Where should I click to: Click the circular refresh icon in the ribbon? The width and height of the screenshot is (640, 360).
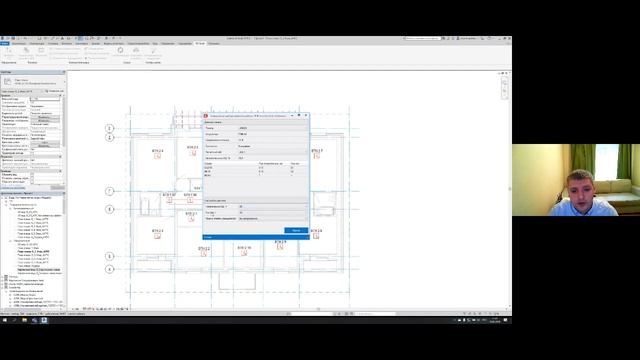(120, 50)
